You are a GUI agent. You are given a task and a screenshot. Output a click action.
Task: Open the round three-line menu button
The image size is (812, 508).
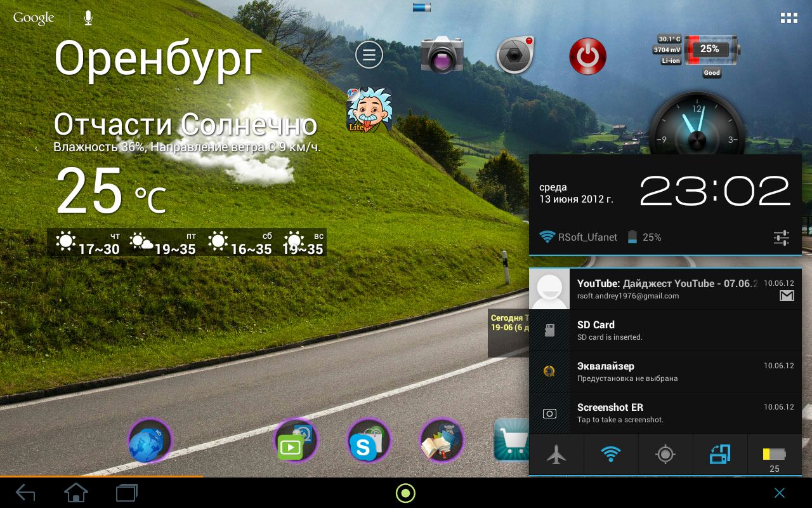click(369, 55)
